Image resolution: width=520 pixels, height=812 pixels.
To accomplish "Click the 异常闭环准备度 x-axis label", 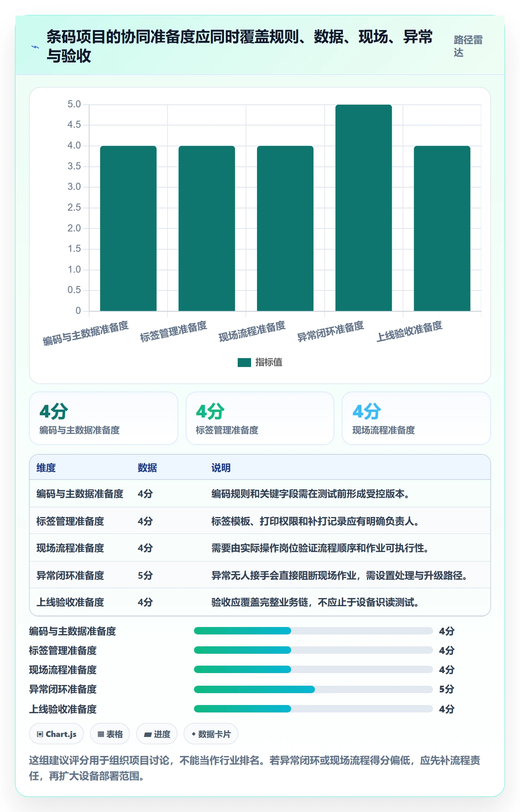I will (330, 331).
